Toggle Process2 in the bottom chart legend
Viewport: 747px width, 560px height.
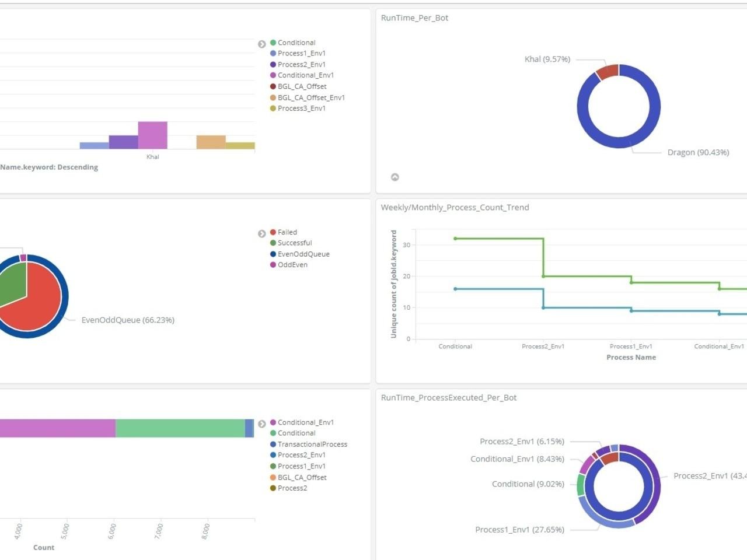click(x=293, y=488)
